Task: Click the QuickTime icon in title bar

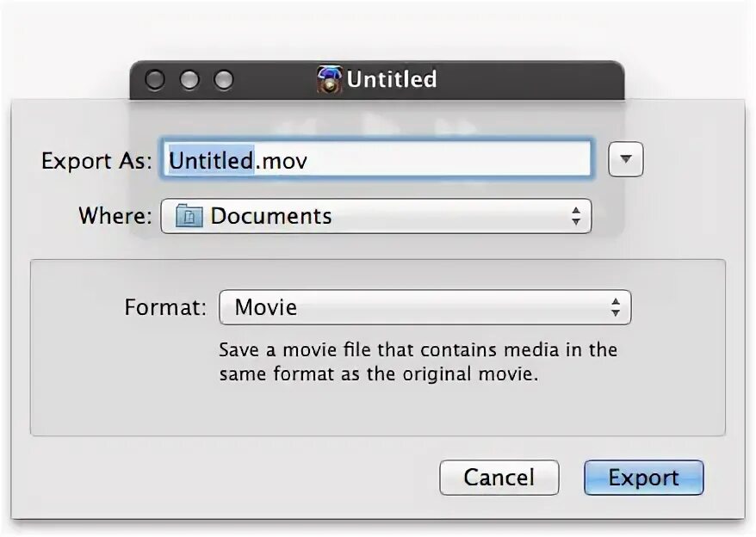Action: tap(330, 79)
